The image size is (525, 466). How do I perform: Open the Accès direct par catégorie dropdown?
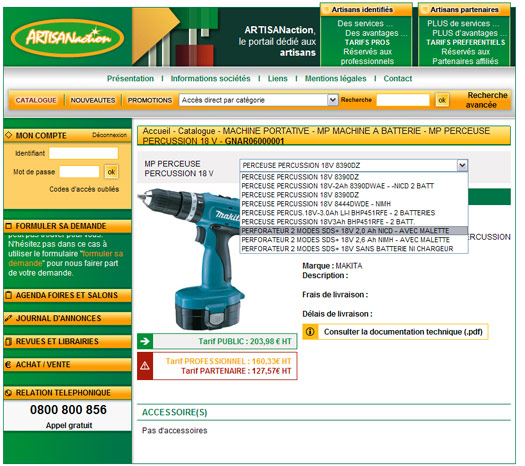click(258, 100)
